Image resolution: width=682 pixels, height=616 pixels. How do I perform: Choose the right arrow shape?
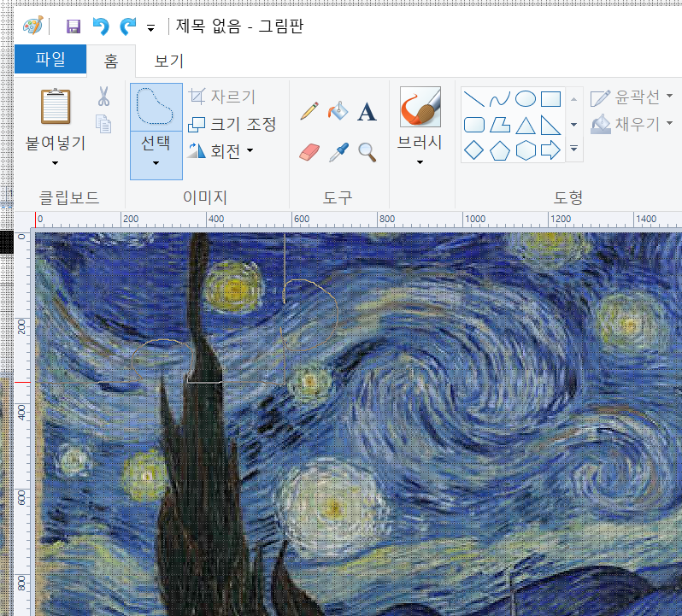(x=550, y=150)
